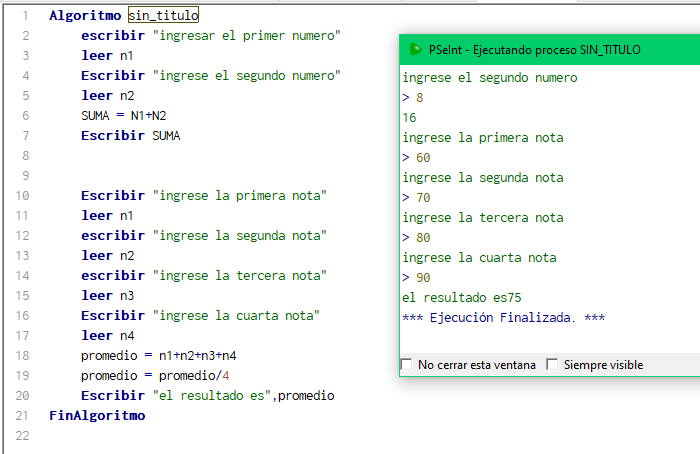Select the highlighted 'sin_titulo' algorithm name

click(x=163, y=16)
